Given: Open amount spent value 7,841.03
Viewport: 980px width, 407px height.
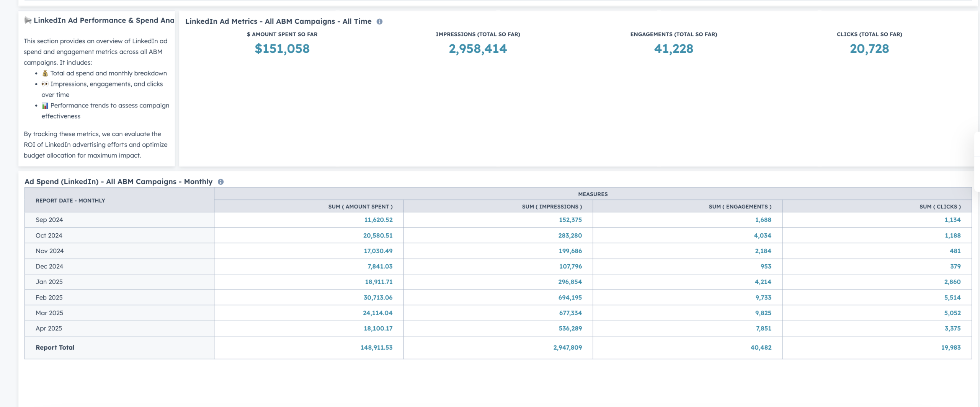Looking at the screenshot, I should pos(380,266).
